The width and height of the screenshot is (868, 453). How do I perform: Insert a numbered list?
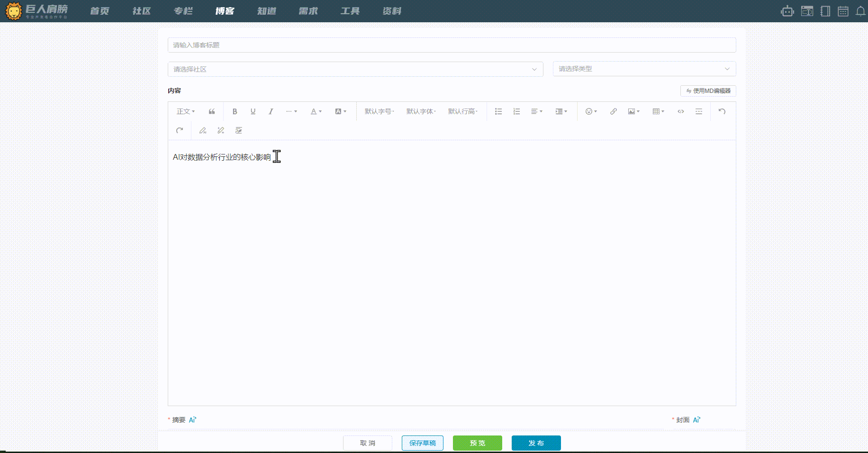[x=516, y=111]
